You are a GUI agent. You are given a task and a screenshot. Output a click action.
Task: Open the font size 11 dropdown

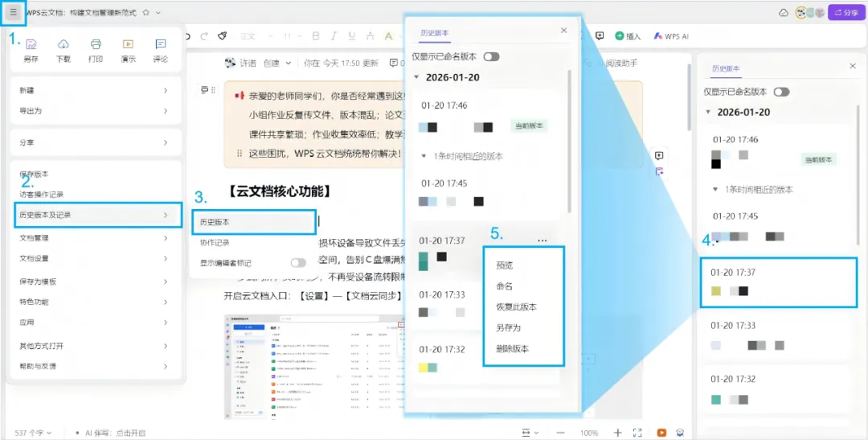(x=292, y=36)
